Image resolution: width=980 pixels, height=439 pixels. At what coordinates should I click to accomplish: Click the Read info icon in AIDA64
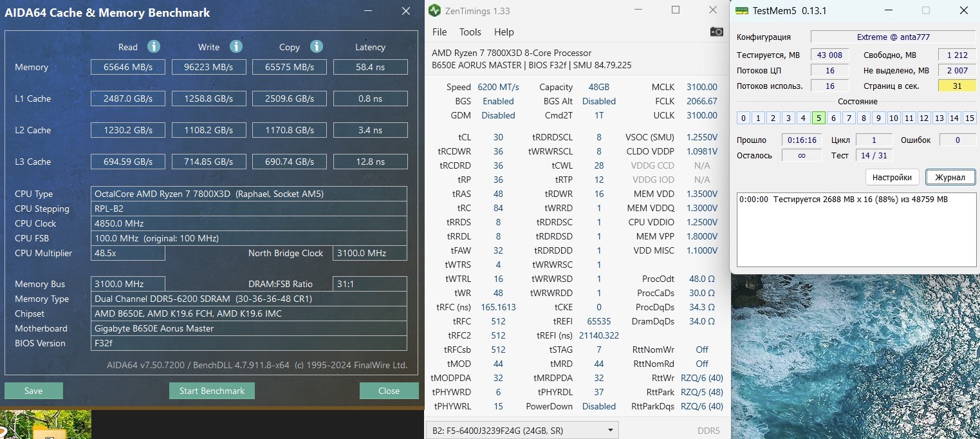pos(153,46)
